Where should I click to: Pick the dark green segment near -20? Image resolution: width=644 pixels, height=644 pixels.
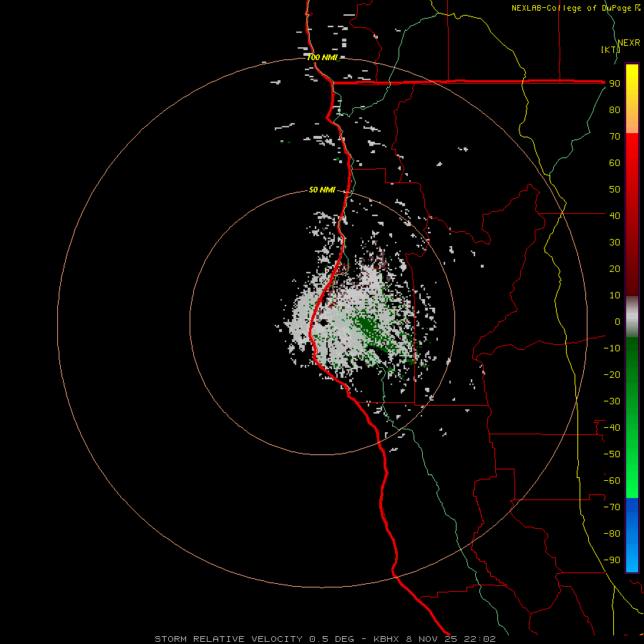(632, 366)
